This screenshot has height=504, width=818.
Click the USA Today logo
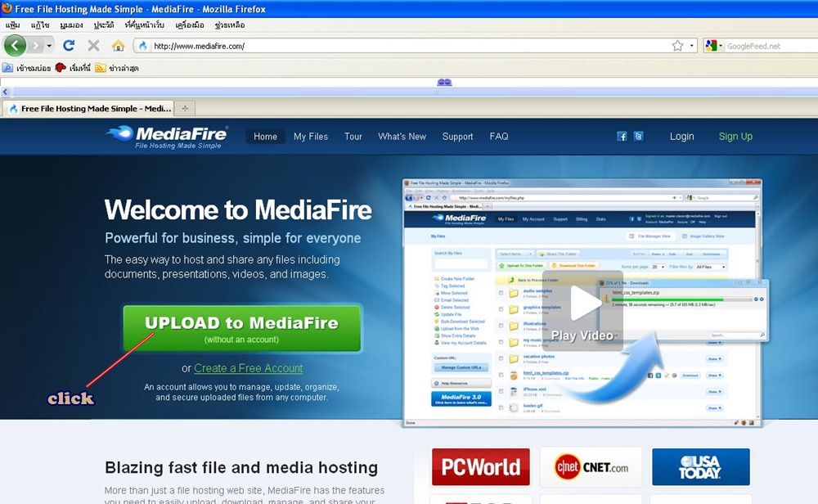coord(701,467)
